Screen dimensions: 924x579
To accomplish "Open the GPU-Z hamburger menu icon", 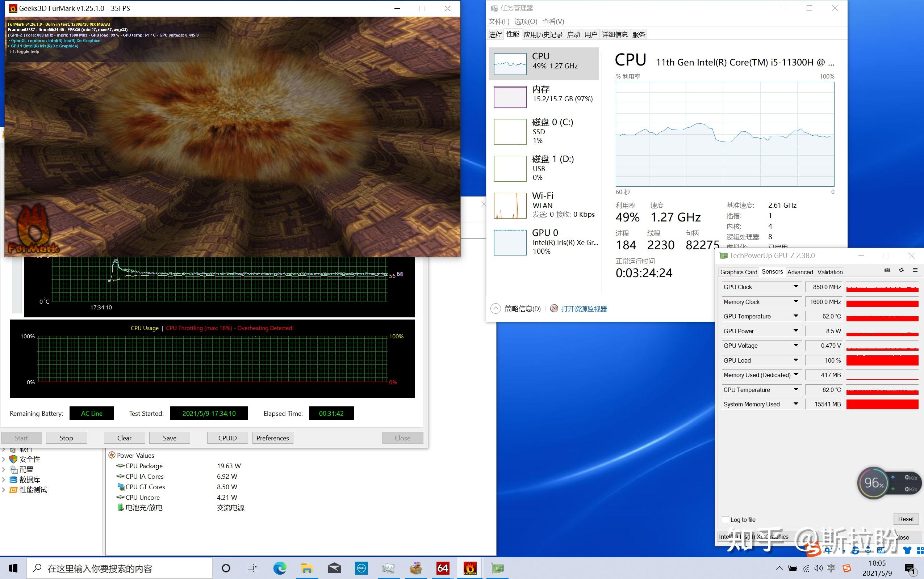I will click(x=915, y=270).
